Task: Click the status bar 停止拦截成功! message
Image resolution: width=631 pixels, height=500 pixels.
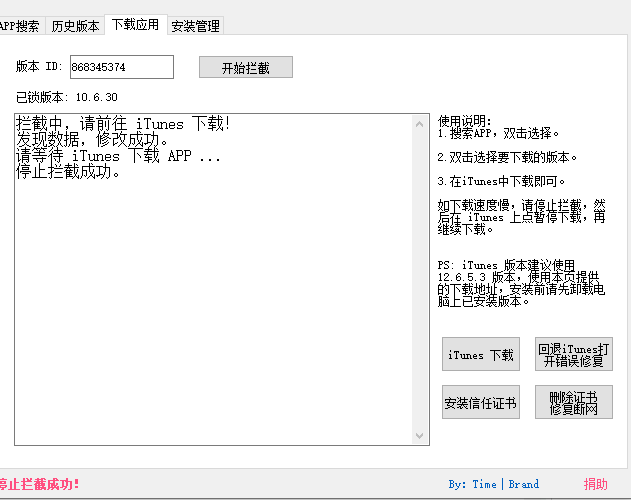Action: click(x=39, y=484)
